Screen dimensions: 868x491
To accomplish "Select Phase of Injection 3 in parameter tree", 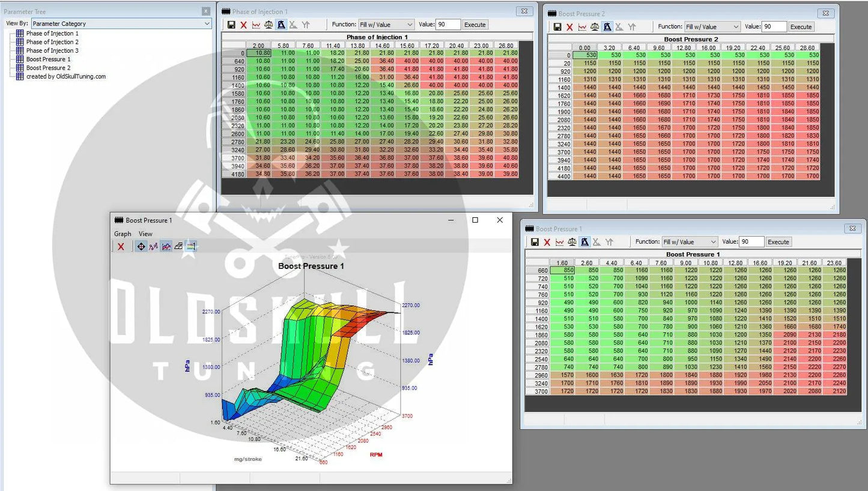I will (52, 50).
